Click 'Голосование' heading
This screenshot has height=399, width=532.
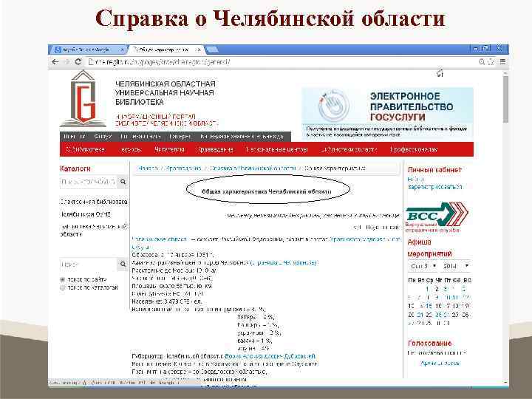tap(429, 344)
